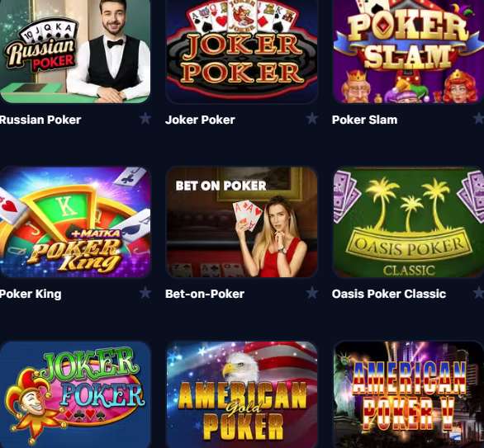Select the American Gold Poker tile
This screenshot has height=448, width=484.
tap(242, 394)
